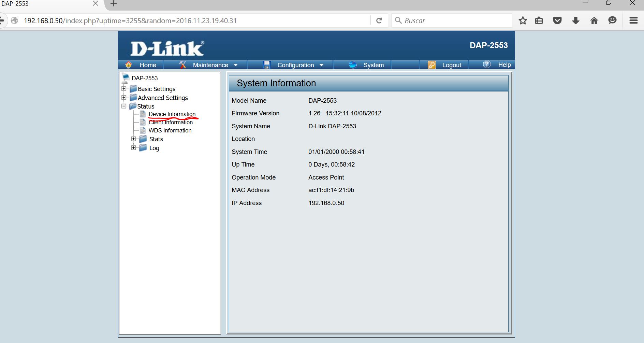Open the Configuration menu

click(x=295, y=65)
